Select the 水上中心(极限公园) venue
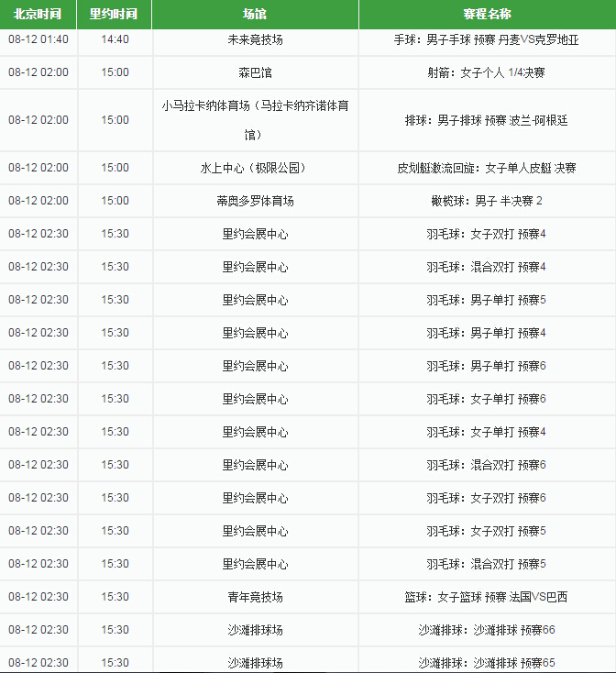The width and height of the screenshot is (616, 673). tap(255, 168)
